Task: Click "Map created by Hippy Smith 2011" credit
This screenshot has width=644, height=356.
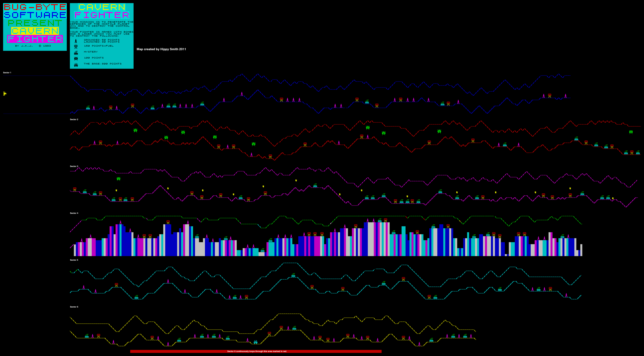Action: (x=161, y=49)
